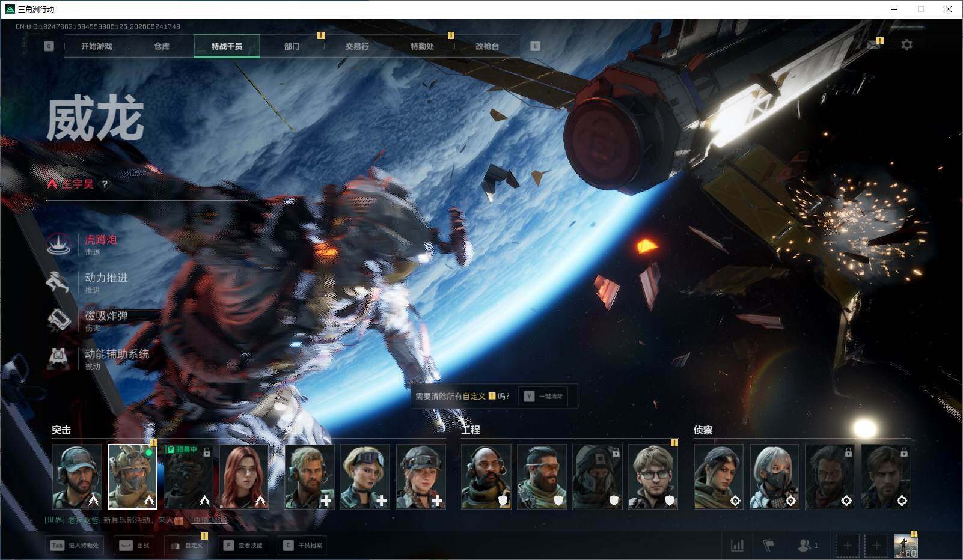Select the bald headset engineer operator portrait
Image resolution: width=963 pixels, height=560 pixels.
(x=486, y=476)
